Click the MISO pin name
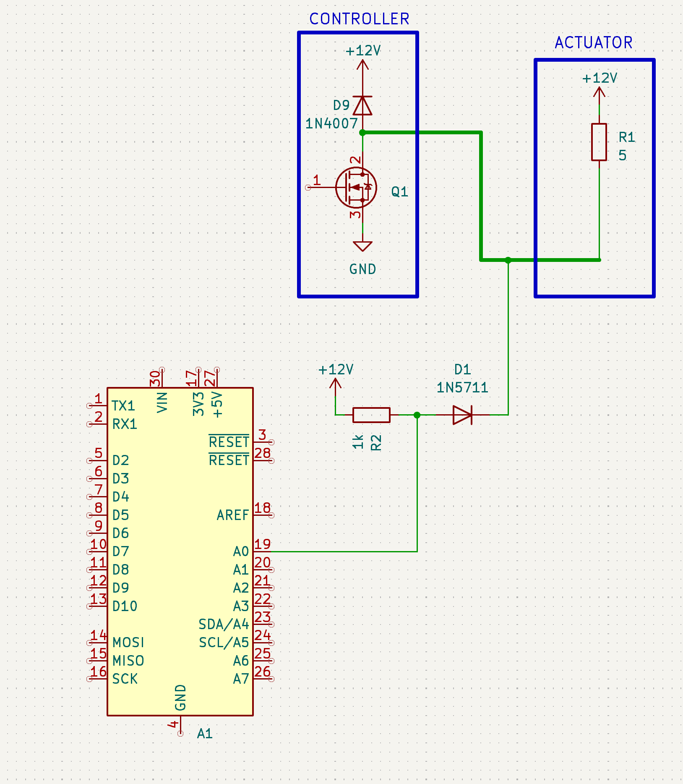 click(128, 661)
